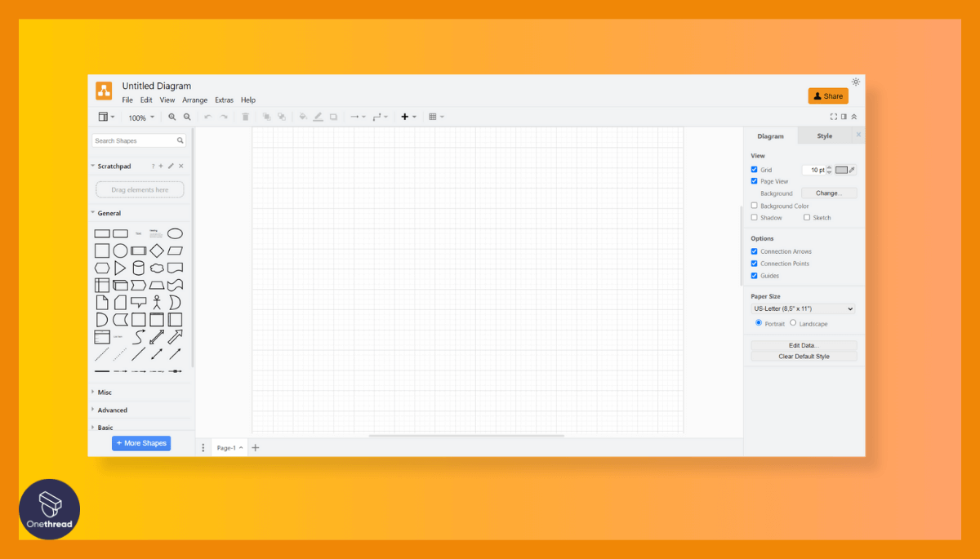
Task: Disable Connection Arrows option
Action: (x=754, y=251)
